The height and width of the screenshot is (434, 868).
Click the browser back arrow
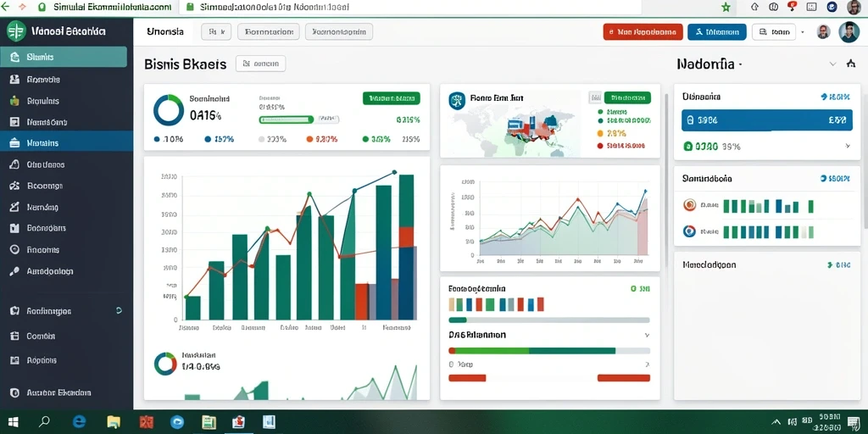[6, 7]
